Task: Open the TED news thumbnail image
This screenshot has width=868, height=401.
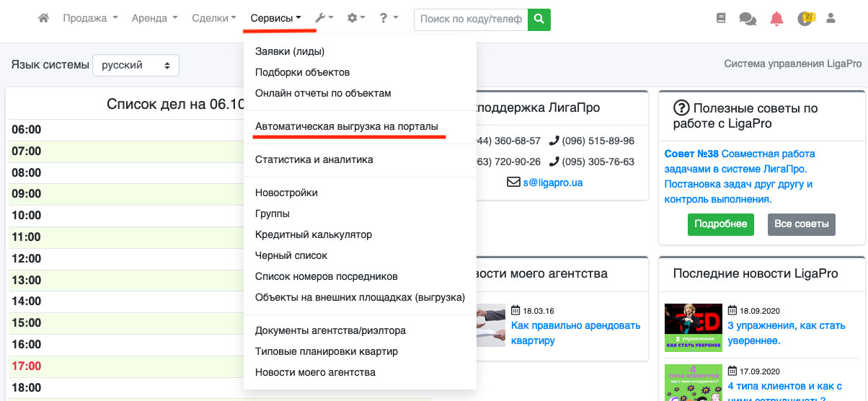Action: coord(693,327)
